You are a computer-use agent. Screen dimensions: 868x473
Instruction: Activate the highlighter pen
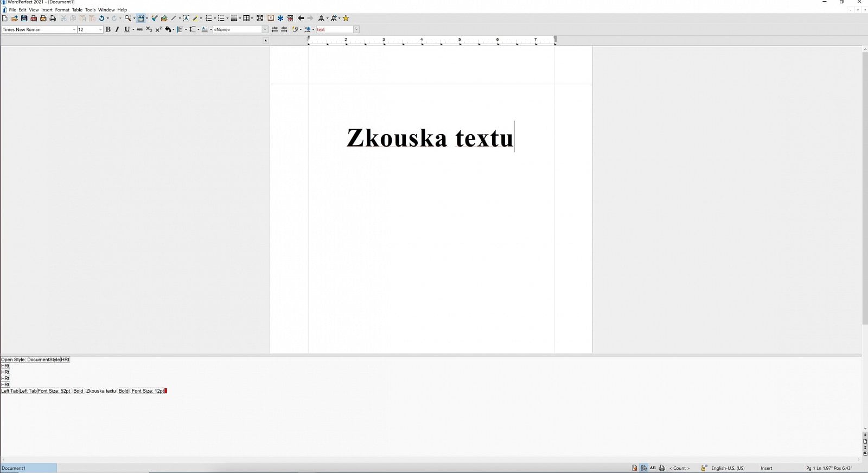[x=195, y=18]
